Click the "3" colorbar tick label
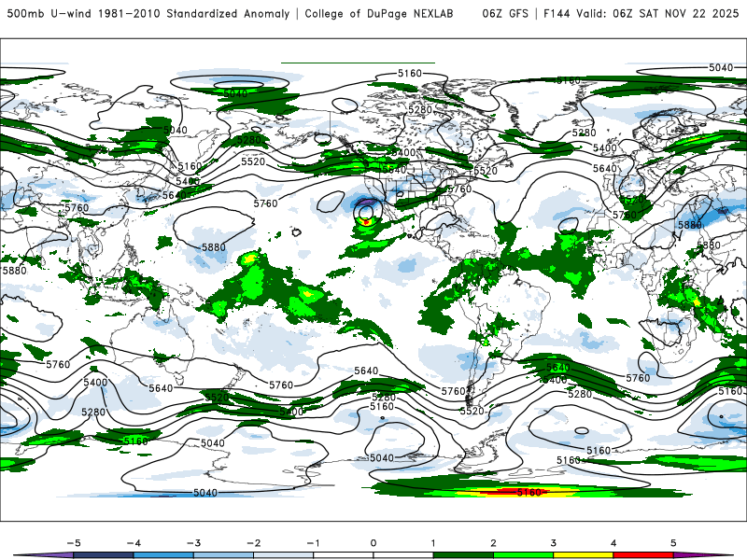The width and height of the screenshot is (747, 560). pyautogui.click(x=553, y=543)
